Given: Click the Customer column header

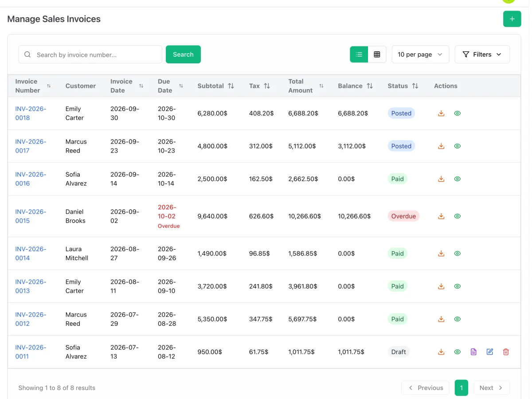Looking at the screenshot, I should 81,86.
